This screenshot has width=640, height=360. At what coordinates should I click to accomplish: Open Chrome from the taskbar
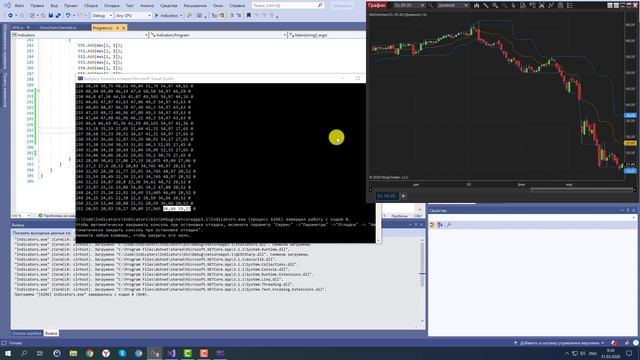[89, 353]
